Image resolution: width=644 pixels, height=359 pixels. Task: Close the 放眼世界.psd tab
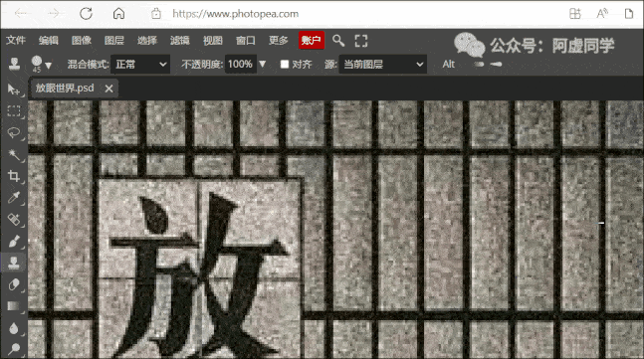coord(108,89)
